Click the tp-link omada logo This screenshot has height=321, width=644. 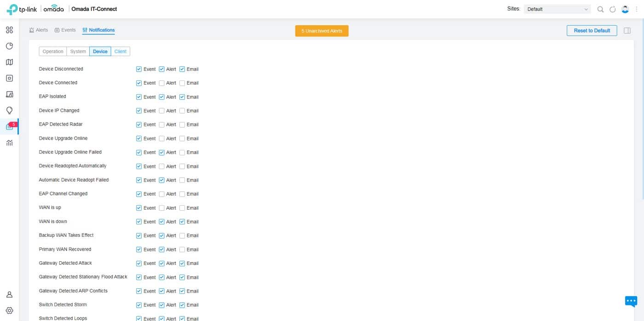click(35, 9)
